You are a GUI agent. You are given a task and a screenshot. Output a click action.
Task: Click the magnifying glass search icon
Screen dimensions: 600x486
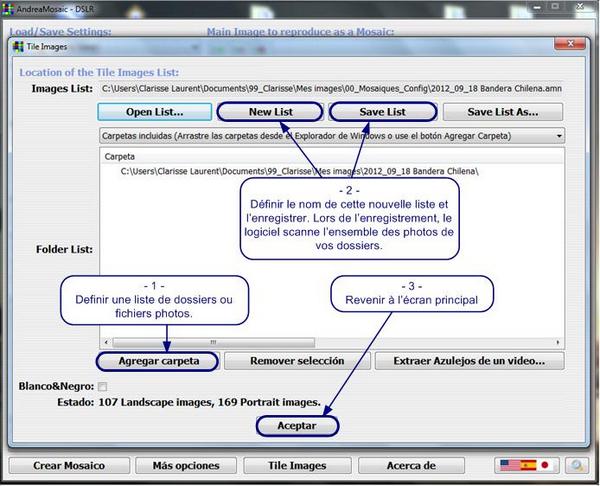577,465
